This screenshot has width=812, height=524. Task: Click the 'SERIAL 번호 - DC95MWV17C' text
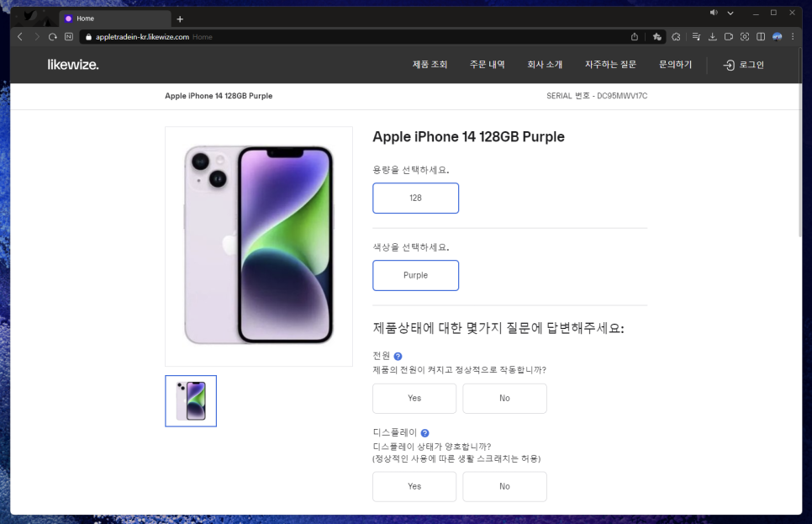point(597,96)
